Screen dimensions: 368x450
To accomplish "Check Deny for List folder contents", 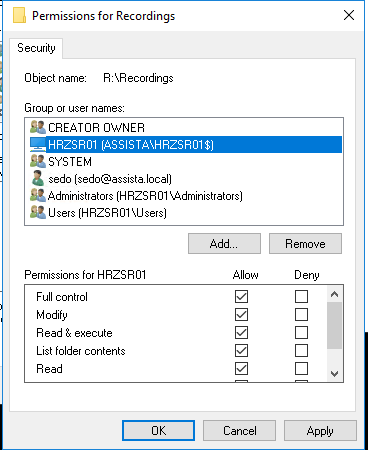I will coord(301,350).
